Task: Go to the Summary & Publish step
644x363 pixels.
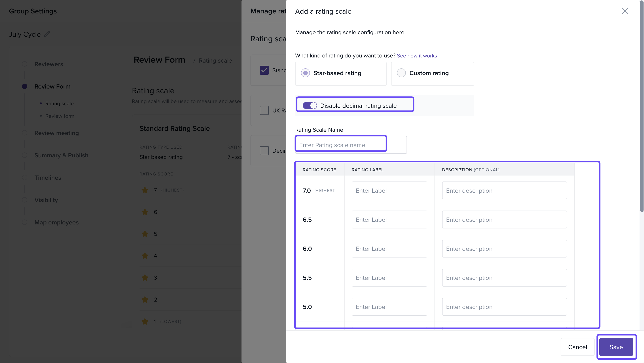Action: point(61,155)
